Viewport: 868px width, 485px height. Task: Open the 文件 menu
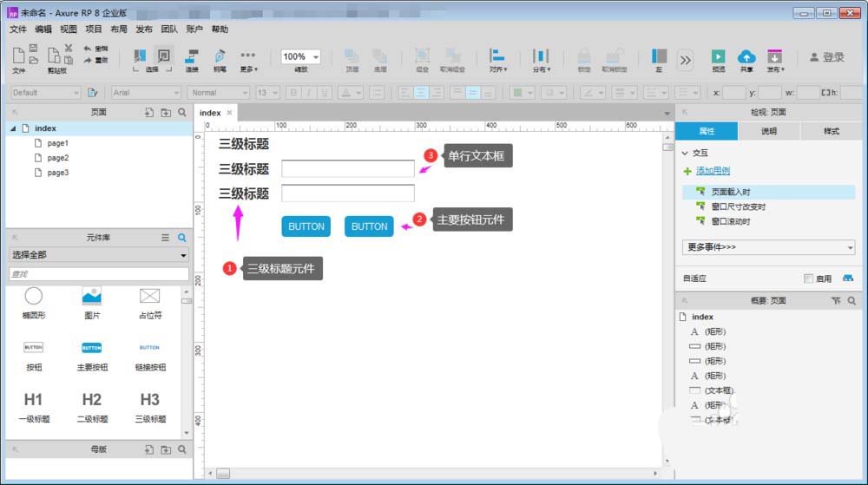pyautogui.click(x=17, y=29)
